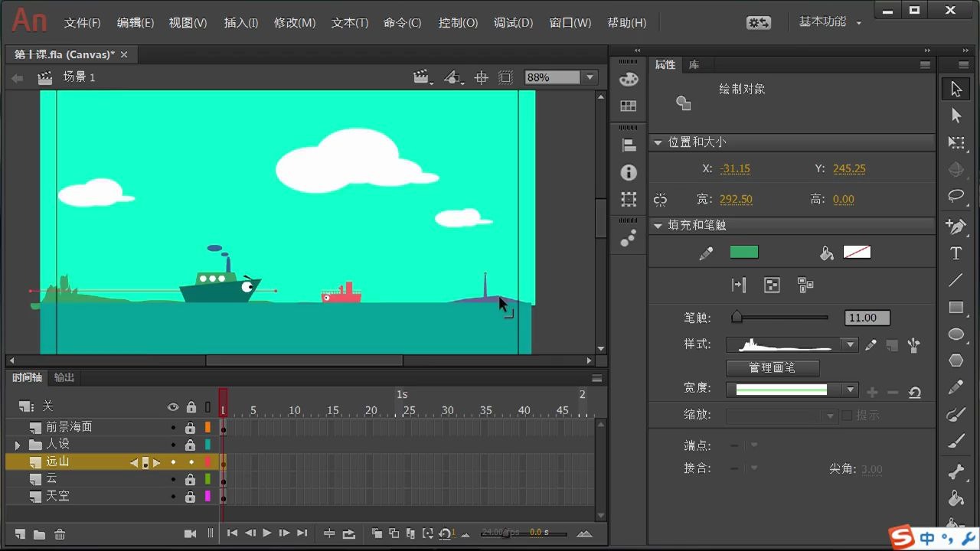Click the green fill color swatch
980x551 pixels.
pos(743,252)
